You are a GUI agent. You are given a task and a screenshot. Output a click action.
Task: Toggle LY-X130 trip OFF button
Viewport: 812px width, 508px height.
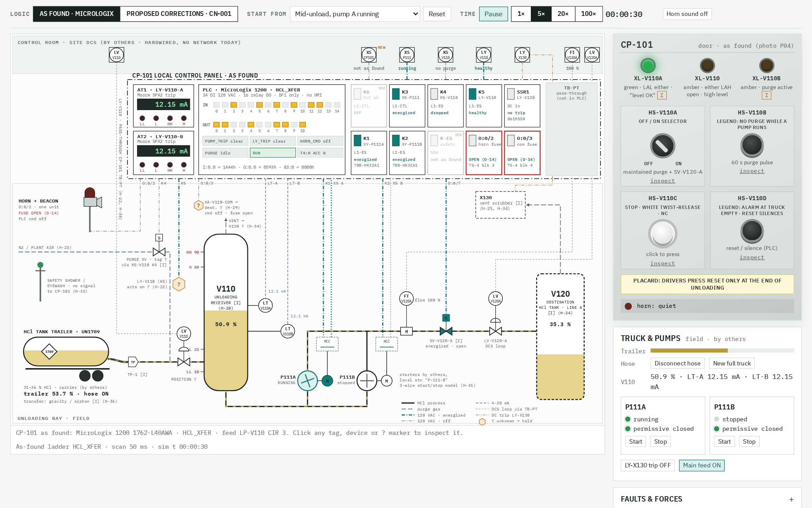(648, 465)
